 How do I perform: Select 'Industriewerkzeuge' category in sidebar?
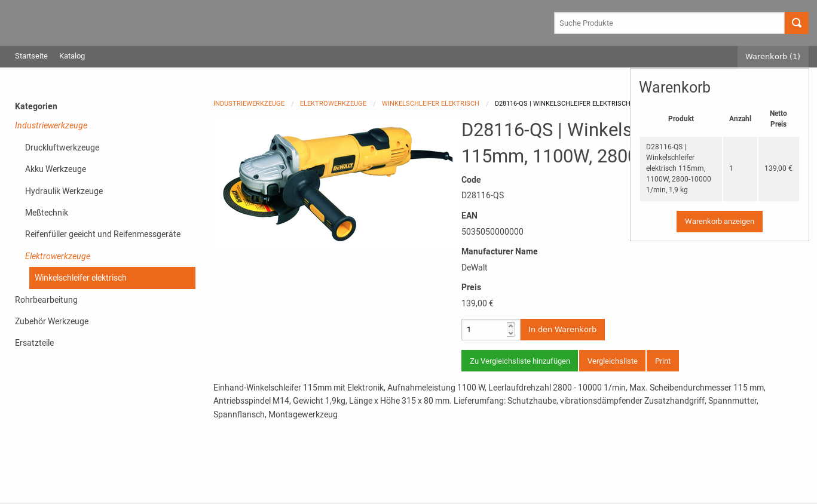coord(51,125)
